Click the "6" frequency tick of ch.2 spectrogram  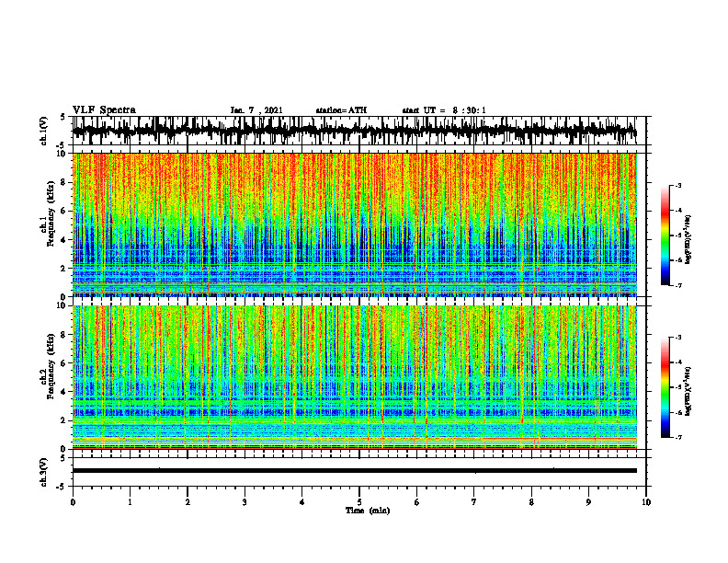click(64, 362)
